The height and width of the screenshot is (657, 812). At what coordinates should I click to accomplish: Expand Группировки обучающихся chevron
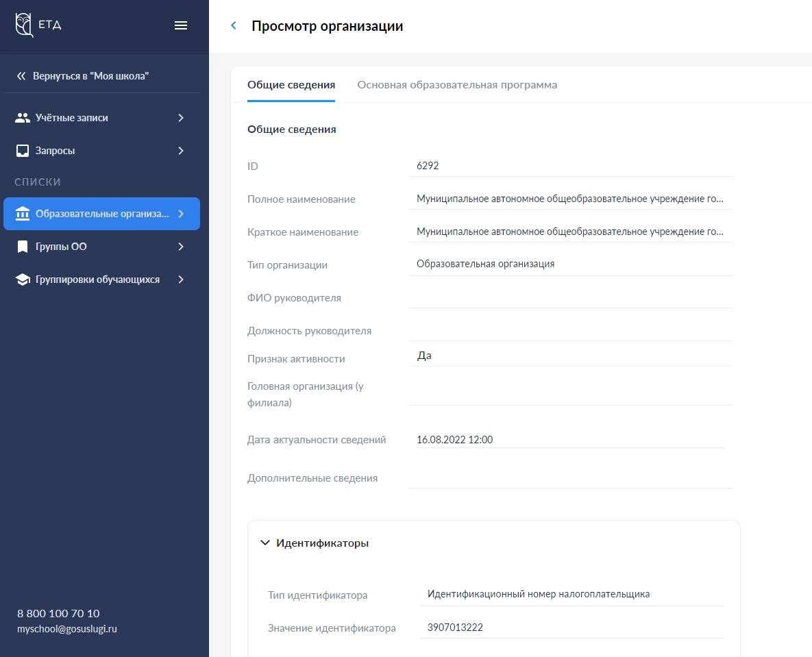coord(181,280)
